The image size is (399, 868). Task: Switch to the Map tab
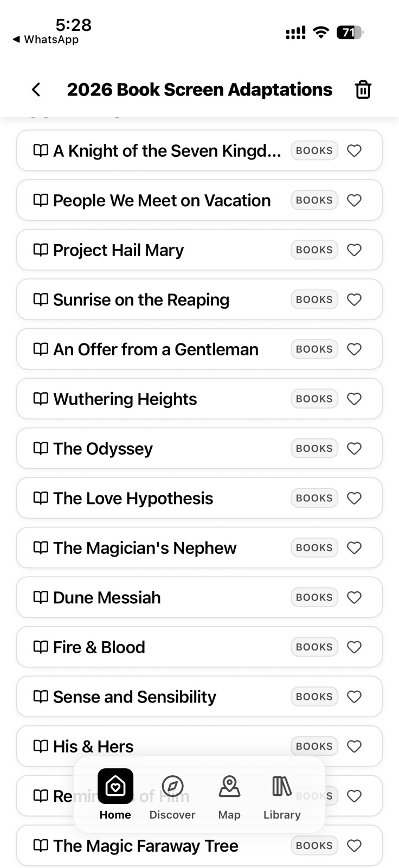(x=229, y=794)
